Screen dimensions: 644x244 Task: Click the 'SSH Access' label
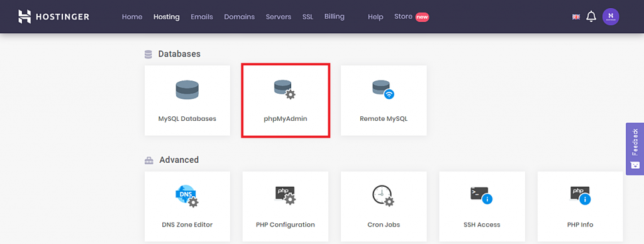482,225
